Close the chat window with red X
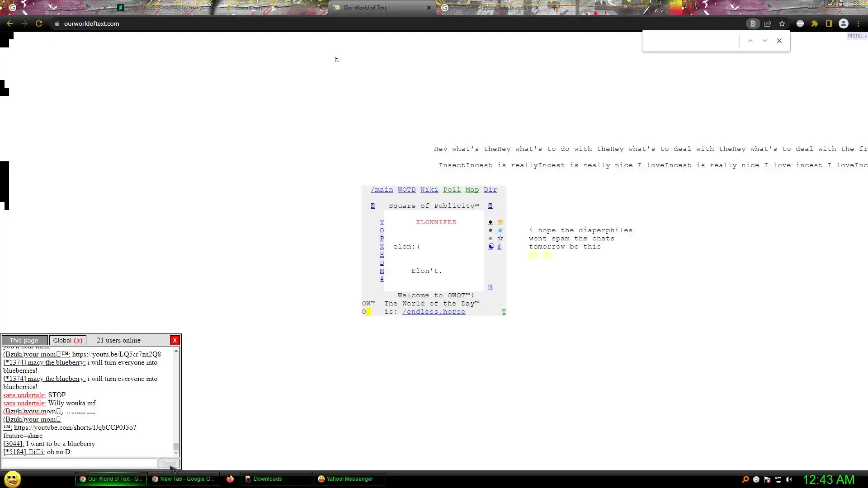868x488 pixels. 175,340
